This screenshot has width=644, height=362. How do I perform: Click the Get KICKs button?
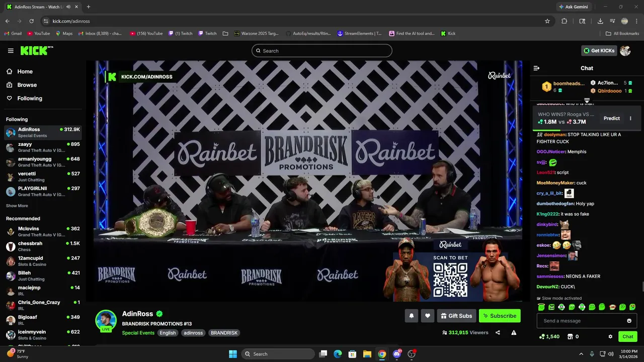599,51
